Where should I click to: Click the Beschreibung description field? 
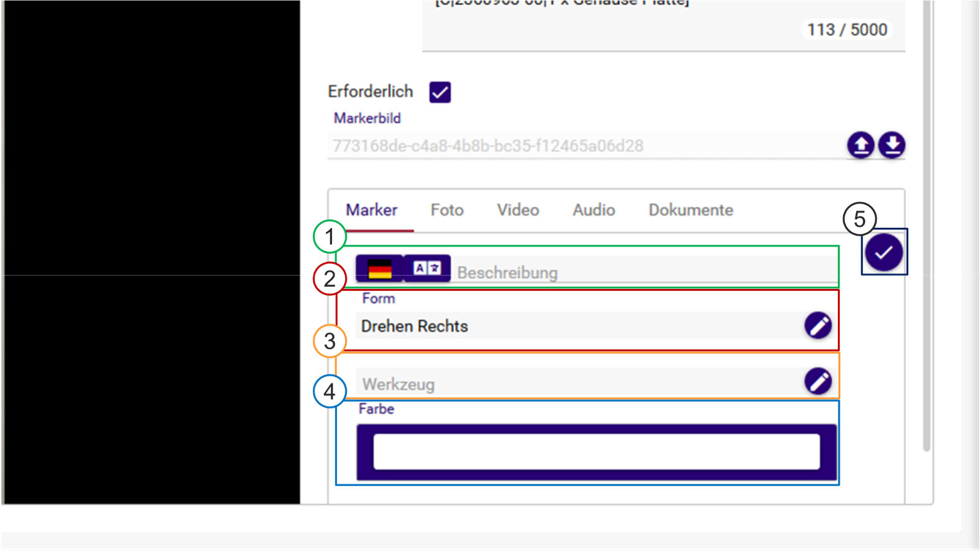point(643,272)
